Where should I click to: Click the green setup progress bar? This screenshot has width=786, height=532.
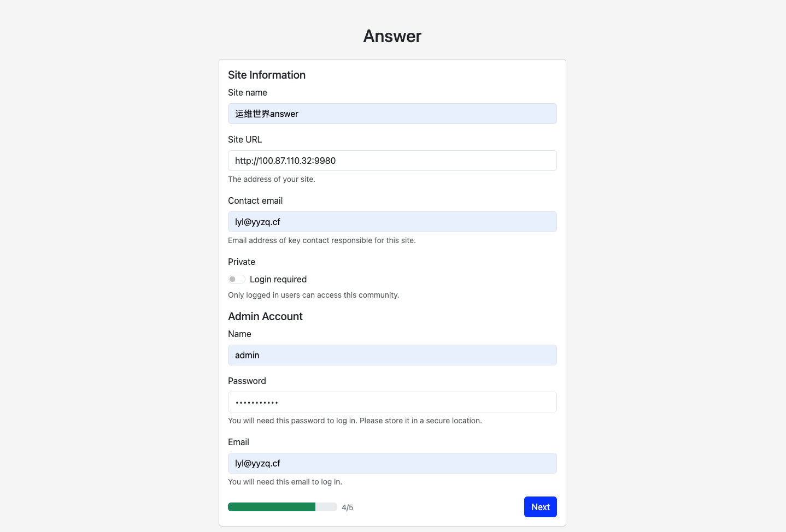point(272,507)
